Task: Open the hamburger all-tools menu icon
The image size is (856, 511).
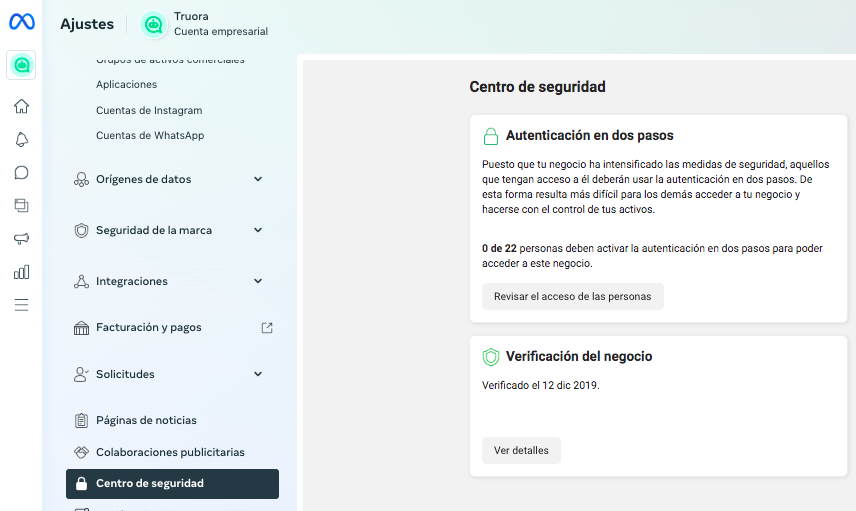Action: (x=21, y=305)
